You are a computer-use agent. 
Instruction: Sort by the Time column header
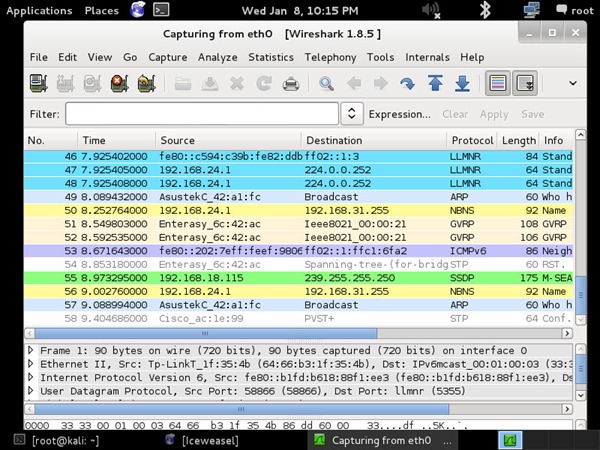pyautogui.click(x=116, y=140)
